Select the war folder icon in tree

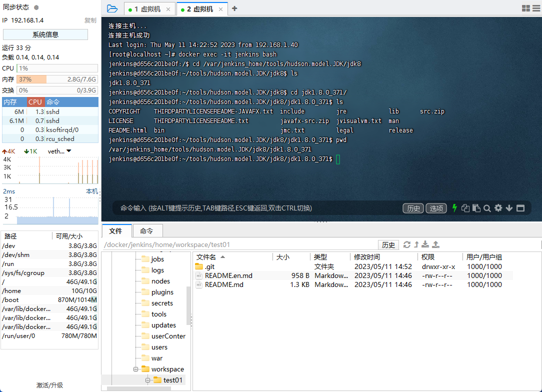pyautogui.click(x=145, y=358)
